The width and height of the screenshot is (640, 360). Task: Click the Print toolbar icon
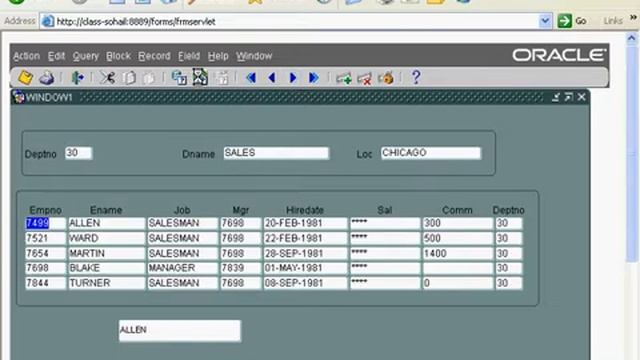point(47,78)
